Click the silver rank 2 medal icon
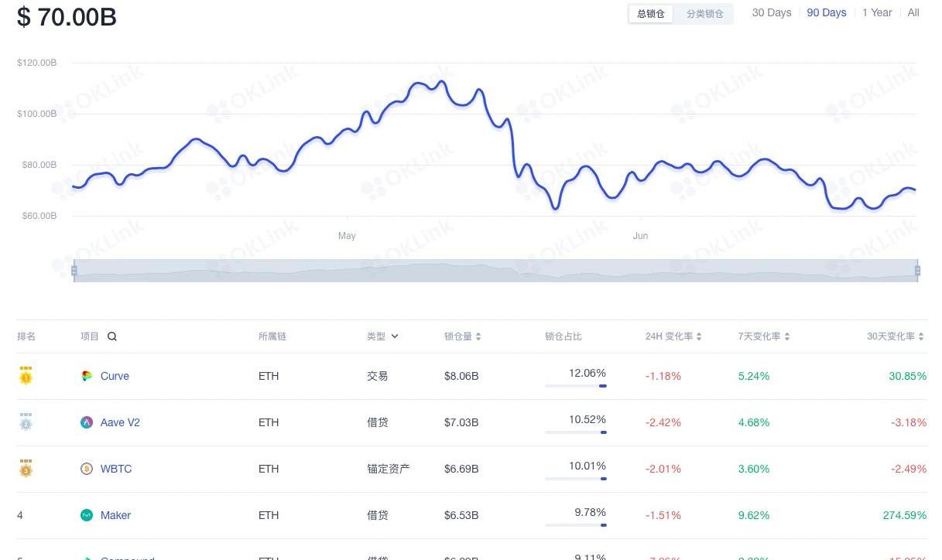This screenshot has width=942, height=560. click(x=26, y=422)
